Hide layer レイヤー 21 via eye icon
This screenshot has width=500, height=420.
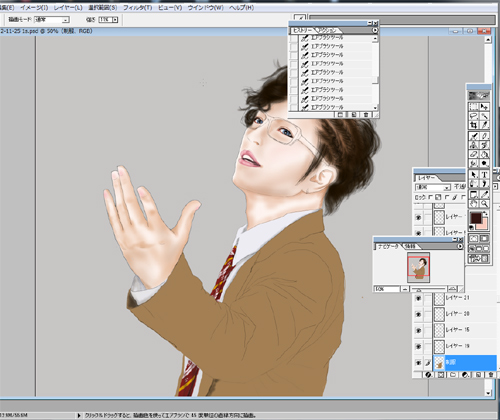[418, 298]
